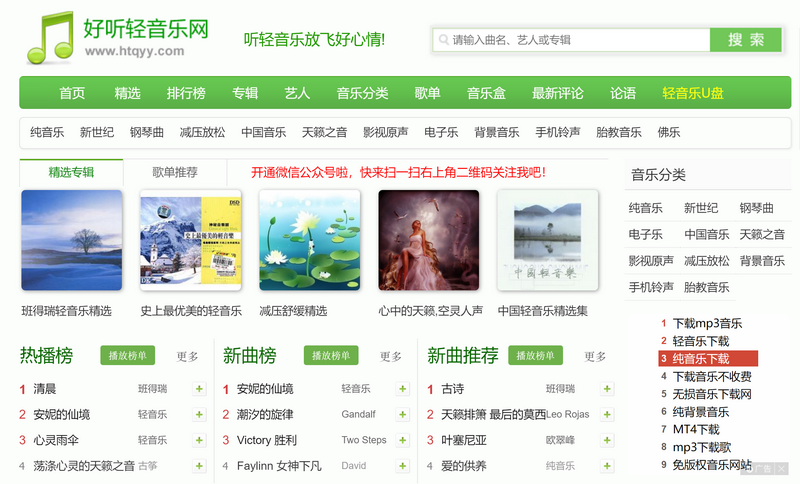Screen dimensions: 800x484
Task: Open 排行榜 in the green navigation bar
Action: coord(186,93)
